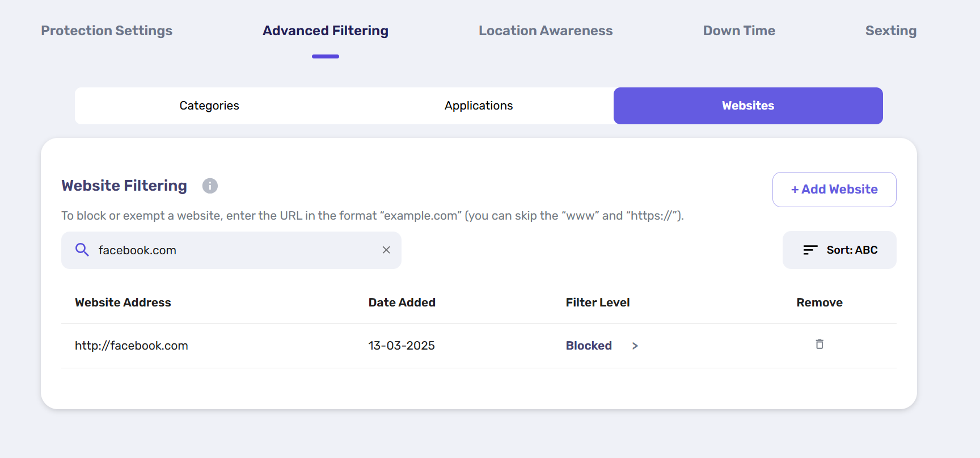Click the Date Added column header
The width and height of the screenshot is (980, 458).
tap(402, 302)
